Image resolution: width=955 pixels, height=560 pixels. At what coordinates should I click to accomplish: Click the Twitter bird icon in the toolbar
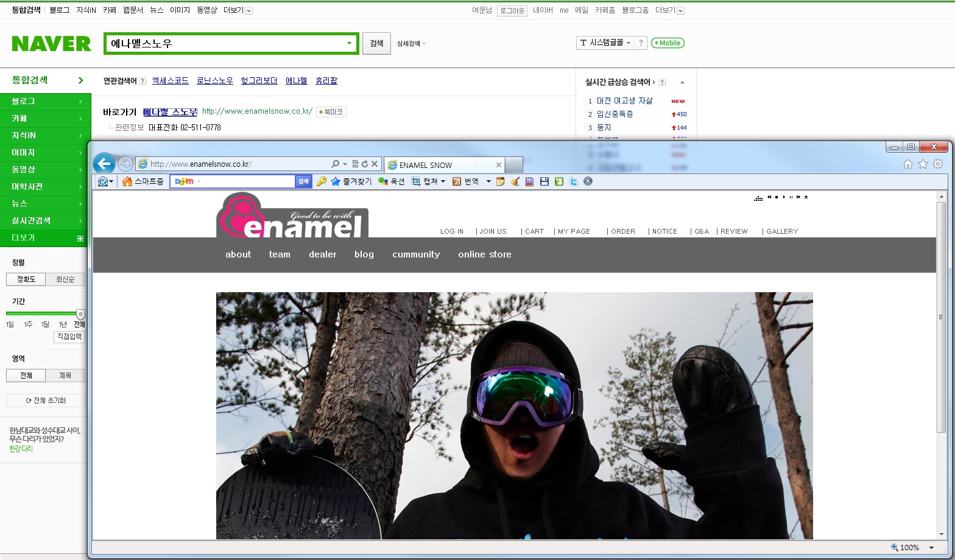[x=574, y=181]
